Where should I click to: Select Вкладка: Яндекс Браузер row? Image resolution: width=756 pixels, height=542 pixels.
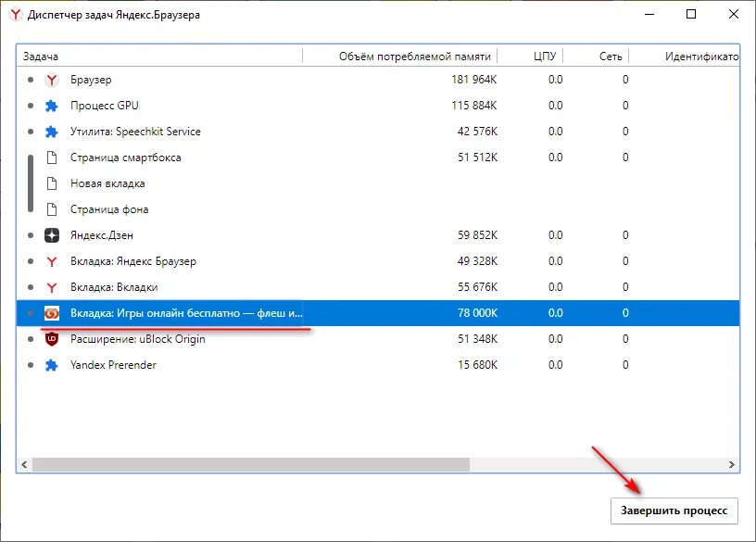coord(378,261)
